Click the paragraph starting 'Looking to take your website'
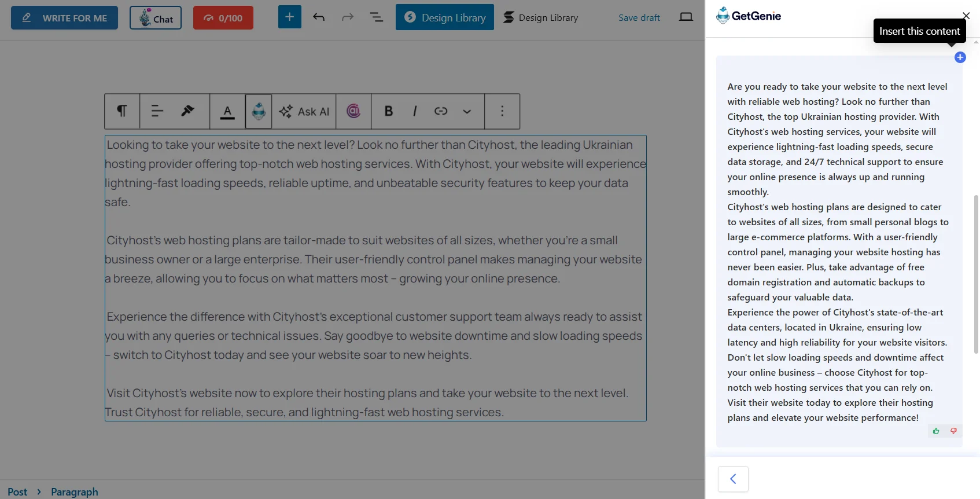The height and width of the screenshot is (499, 980). click(x=375, y=173)
